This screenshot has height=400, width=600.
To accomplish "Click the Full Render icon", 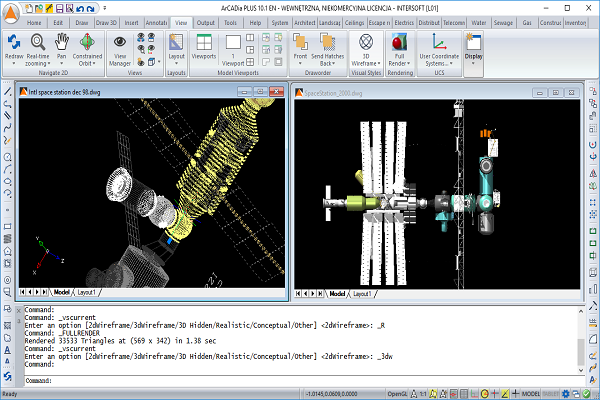I will [x=399, y=42].
